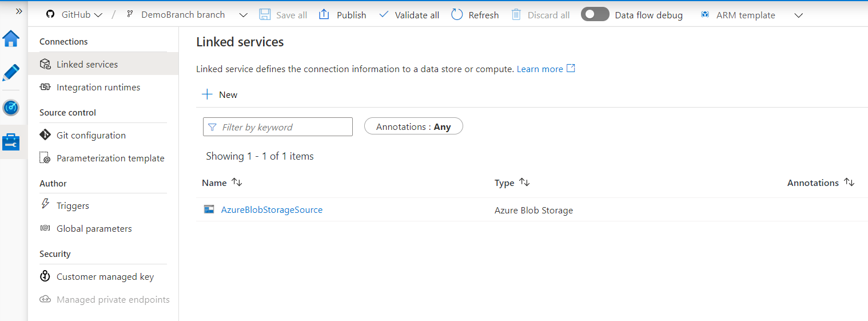This screenshot has height=321, width=868.
Task: Open the Author pencil icon
Action: coord(11,73)
